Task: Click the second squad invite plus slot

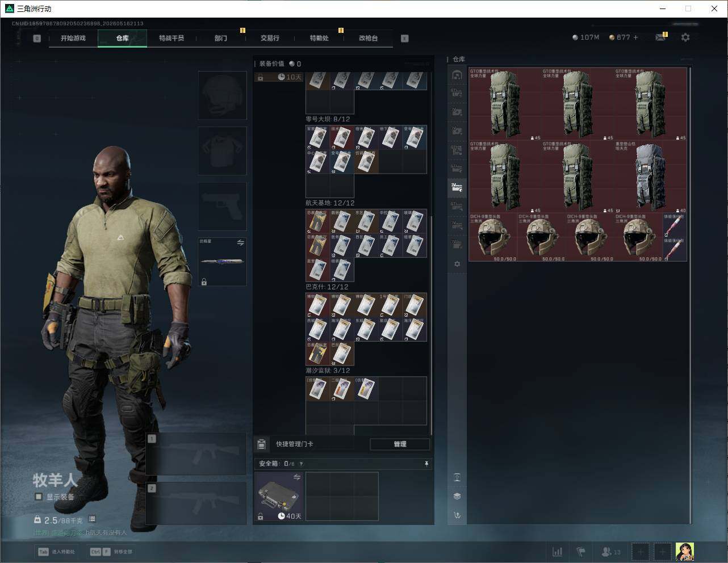Action: (662, 552)
